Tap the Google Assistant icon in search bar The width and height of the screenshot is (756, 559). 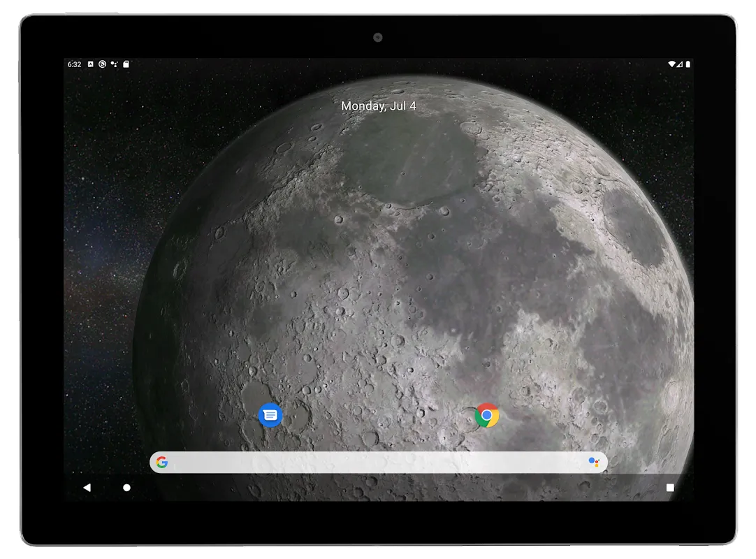(x=593, y=462)
